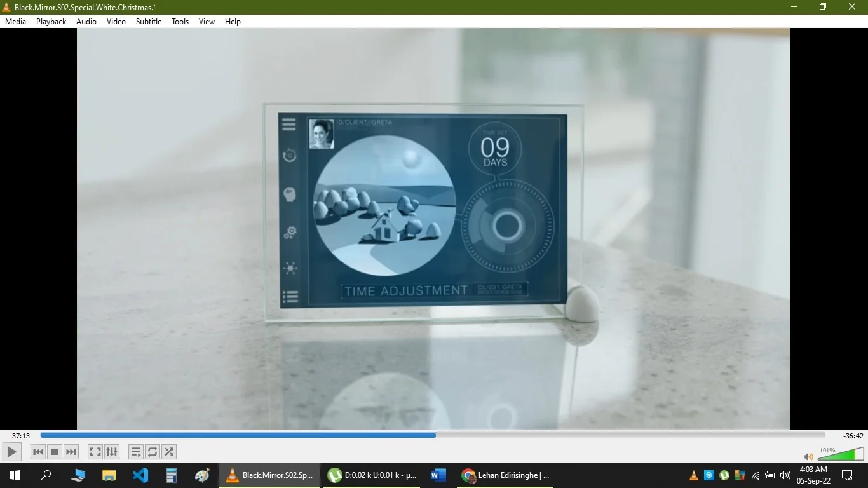Click the multicolored tray icon beside uTorrent
The height and width of the screenshot is (488, 868).
point(739,475)
